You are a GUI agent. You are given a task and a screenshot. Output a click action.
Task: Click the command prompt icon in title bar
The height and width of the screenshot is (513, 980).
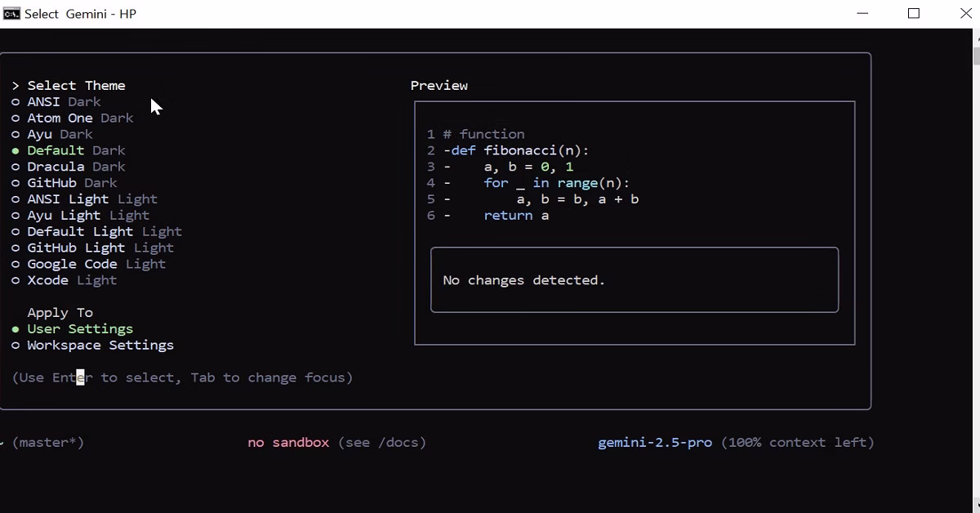[x=11, y=14]
